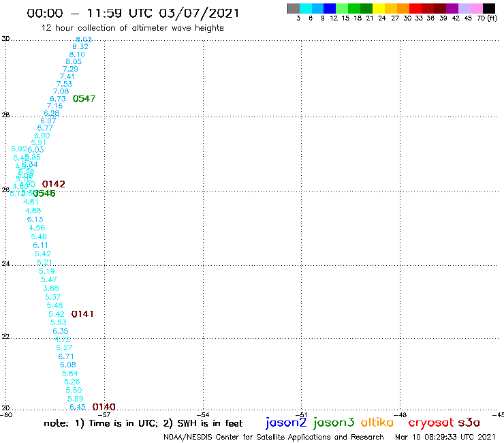Click the black swatch in the color scale
Image resolution: width=504 pixels, height=443 pixels.
click(x=489, y=8)
